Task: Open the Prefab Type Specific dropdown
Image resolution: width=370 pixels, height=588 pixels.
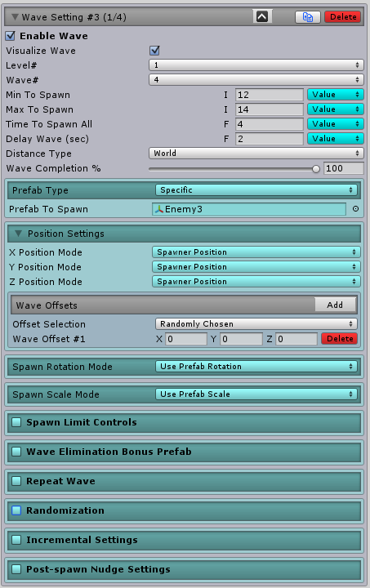Action: [256, 189]
